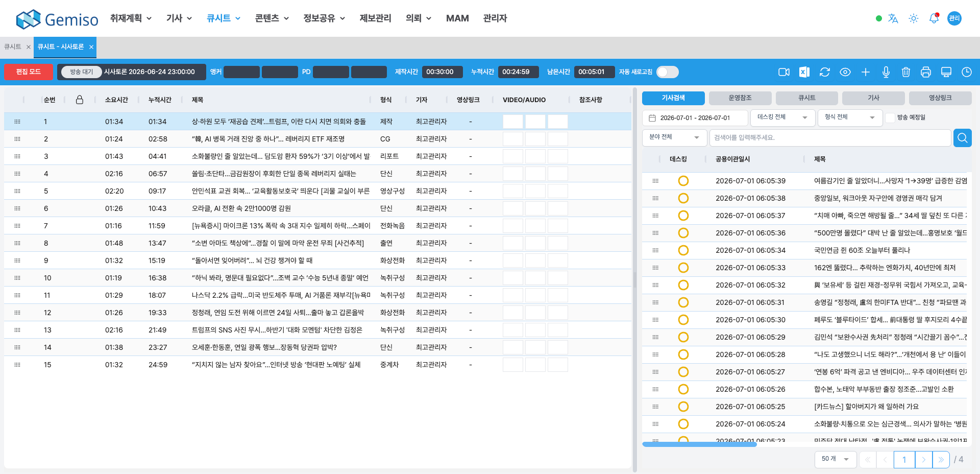Sort by the 공용이관일시 column header
The width and height of the screenshot is (980, 474).
click(x=732, y=159)
